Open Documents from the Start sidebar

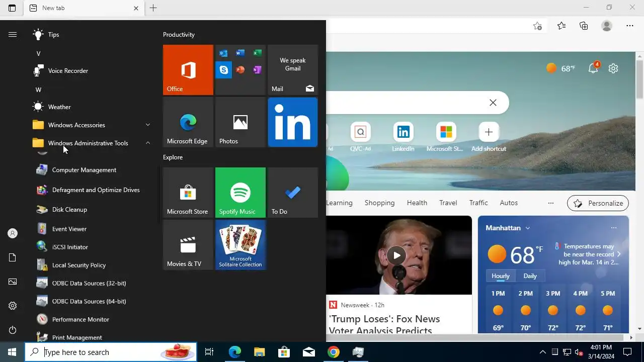pos(13,257)
